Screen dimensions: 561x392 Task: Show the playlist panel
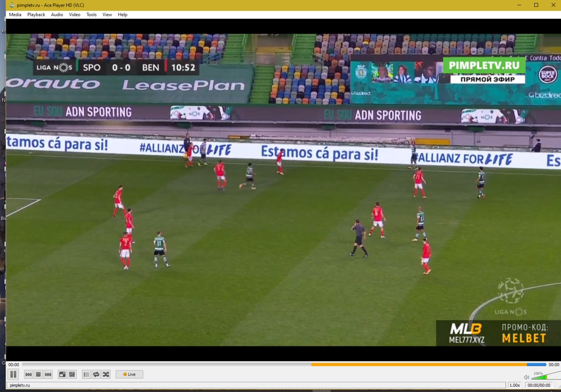(86, 374)
